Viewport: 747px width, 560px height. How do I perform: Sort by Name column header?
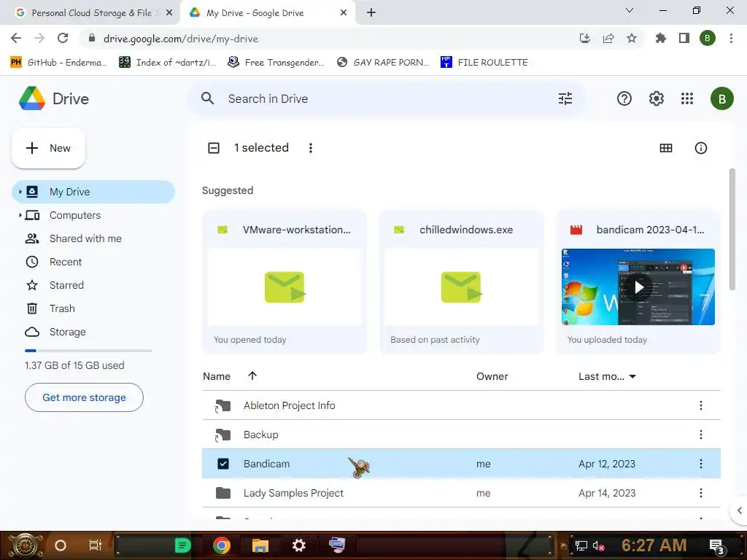pos(216,376)
